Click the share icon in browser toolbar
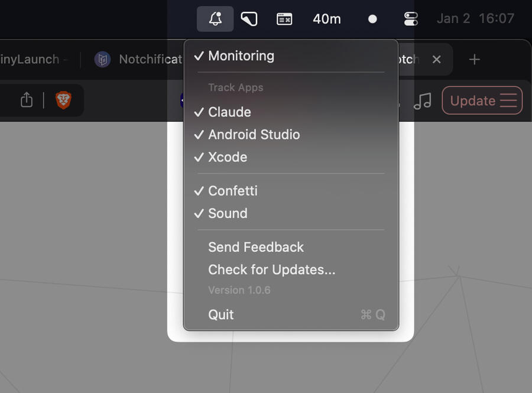Image resolution: width=532 pixels, height=393 pixels. [x=27, y=100]
